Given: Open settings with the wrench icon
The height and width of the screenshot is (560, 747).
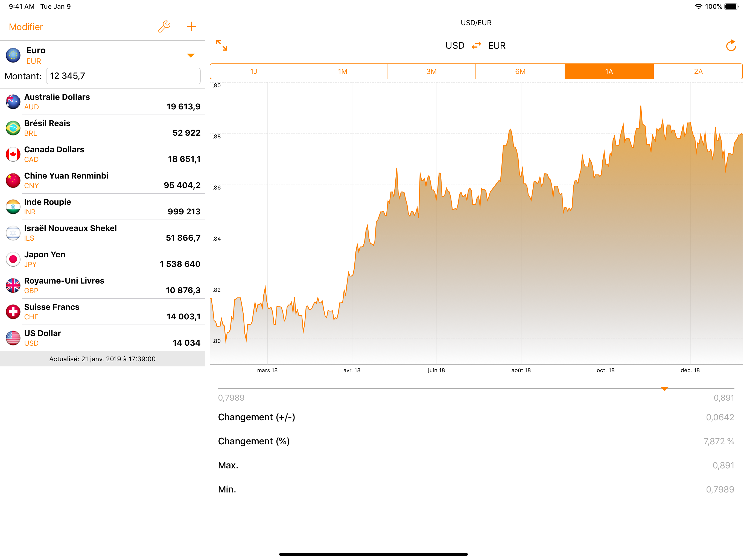Looking at the screenshot, I should (164, 27).
